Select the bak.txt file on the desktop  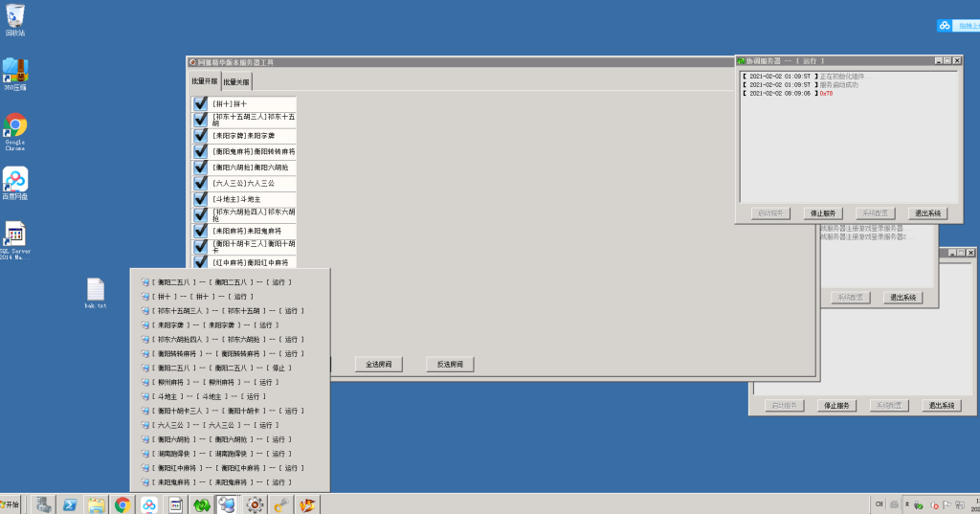click(x=96, y=293)
